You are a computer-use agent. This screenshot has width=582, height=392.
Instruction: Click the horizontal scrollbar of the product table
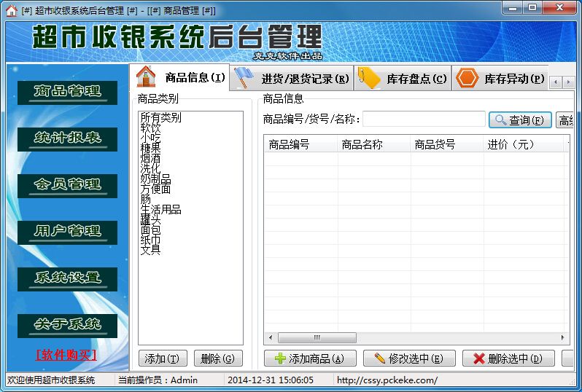[416, 338]
